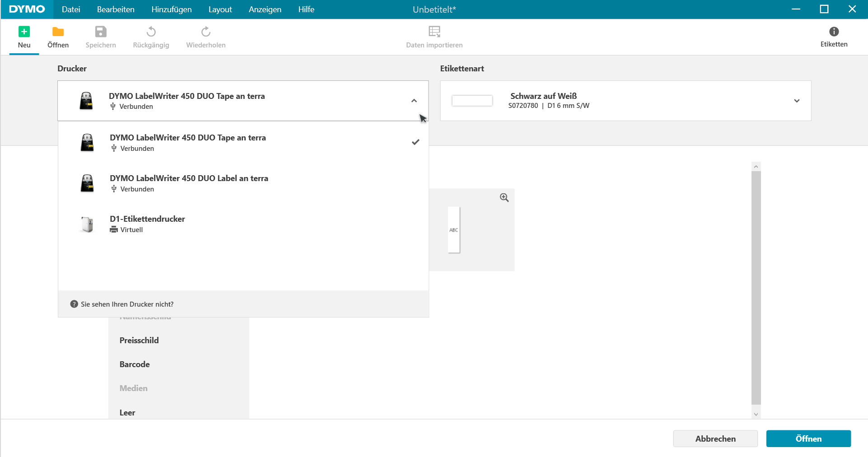Open the Datei menu
This screenshot has width=868, height=457.
coord(71,9)
